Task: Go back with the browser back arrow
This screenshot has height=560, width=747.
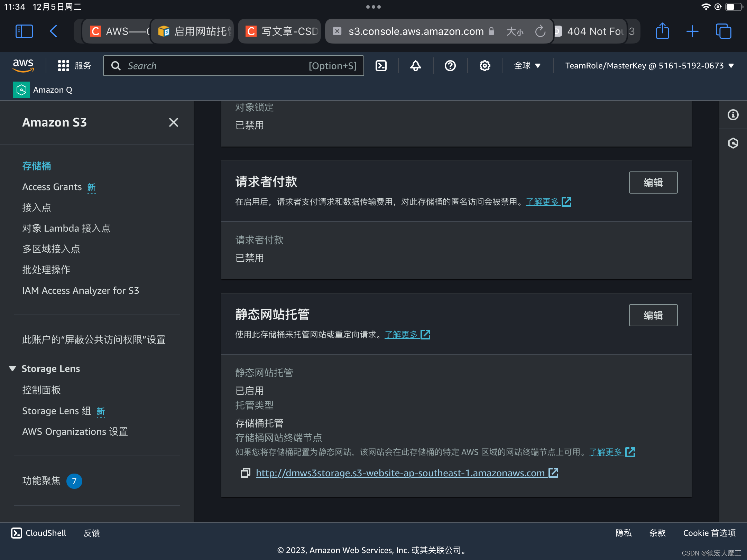Action: (54, 31)
